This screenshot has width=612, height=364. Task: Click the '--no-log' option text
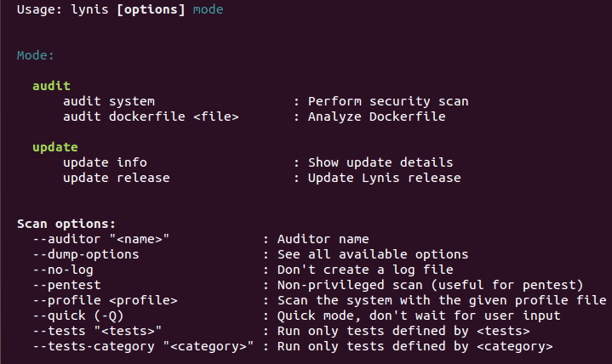click(x=63, y=270)
